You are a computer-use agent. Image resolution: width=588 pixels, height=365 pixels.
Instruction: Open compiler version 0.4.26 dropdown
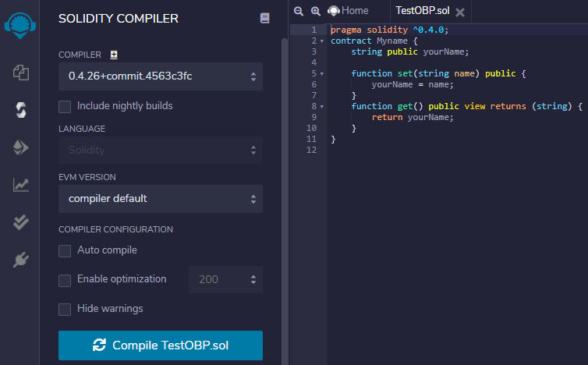(161, 76)
